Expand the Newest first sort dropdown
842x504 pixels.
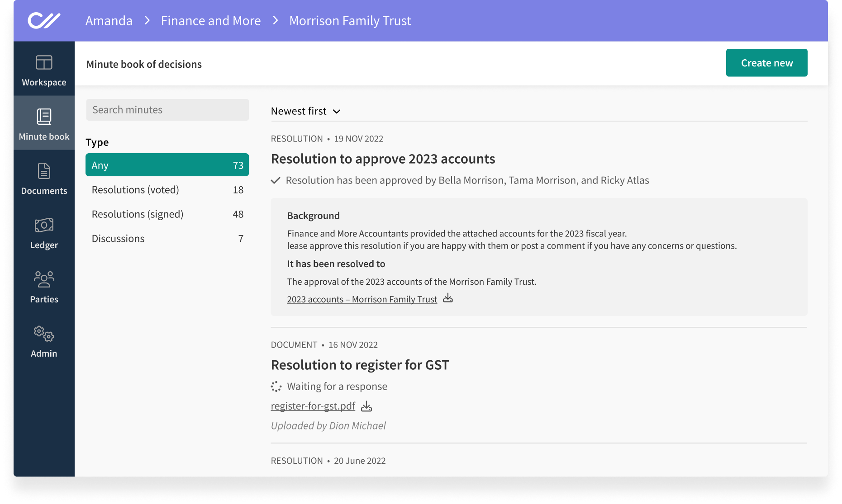point(305,111)
